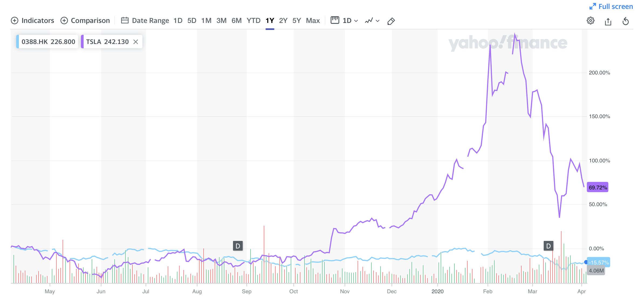Image resolution: width=644 pixels, height=300 pixels.
Task: Choose the 6M time range
Action: [237, 21]
